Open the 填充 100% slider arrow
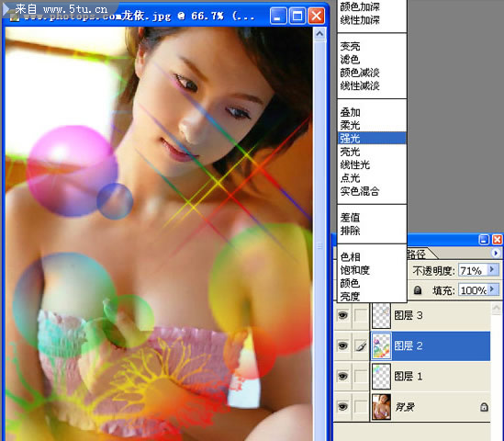This screenshot has width=504, height=441. [x=492, y=289]
